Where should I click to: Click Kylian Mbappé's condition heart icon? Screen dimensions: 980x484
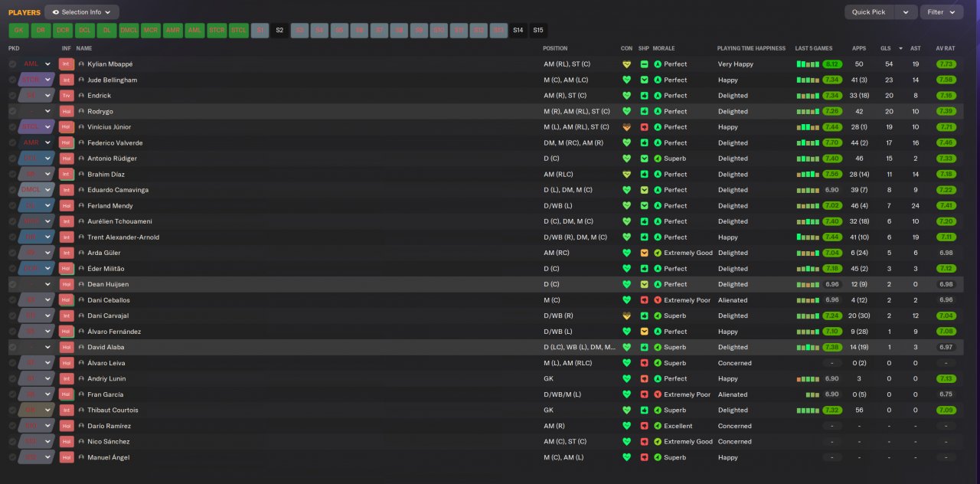click(626, 64)
